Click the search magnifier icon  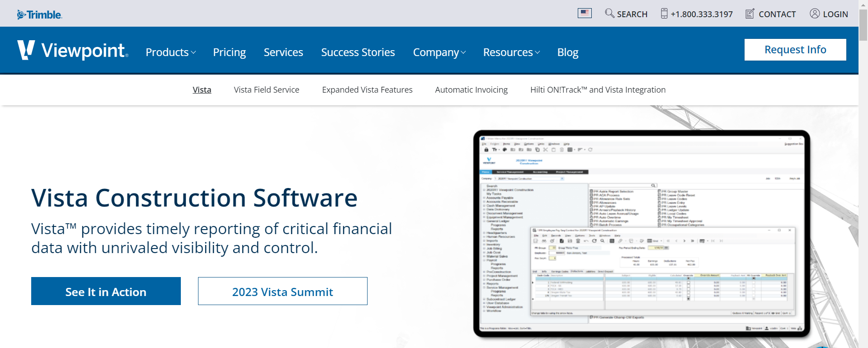[x=609, y=13]
